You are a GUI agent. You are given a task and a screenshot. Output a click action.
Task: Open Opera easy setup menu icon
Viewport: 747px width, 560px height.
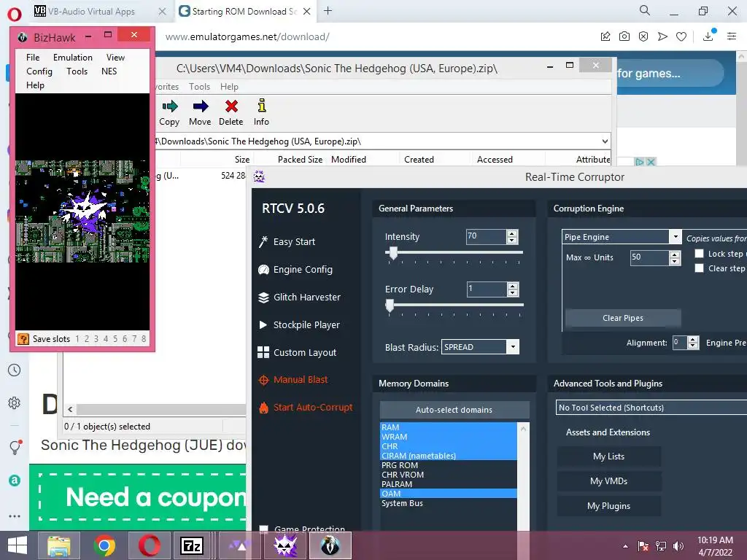pyautogui.click(x=732, y=36)
